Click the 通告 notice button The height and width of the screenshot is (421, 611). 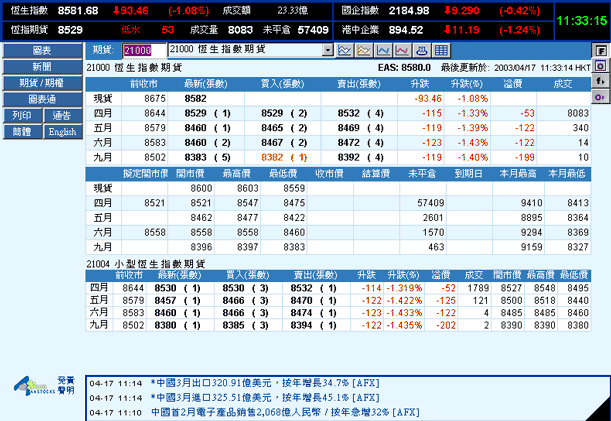[x=62, y=115]
